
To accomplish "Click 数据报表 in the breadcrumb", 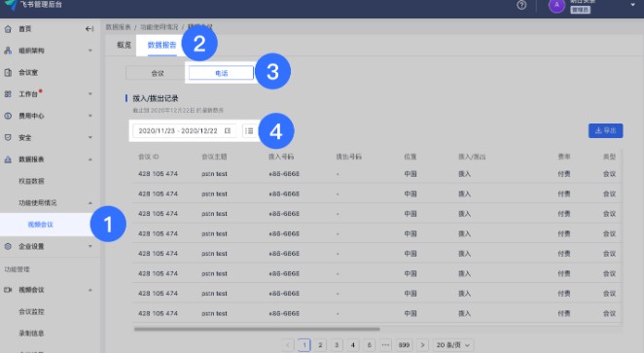I will pyautogui.click(x=119, y=27).
